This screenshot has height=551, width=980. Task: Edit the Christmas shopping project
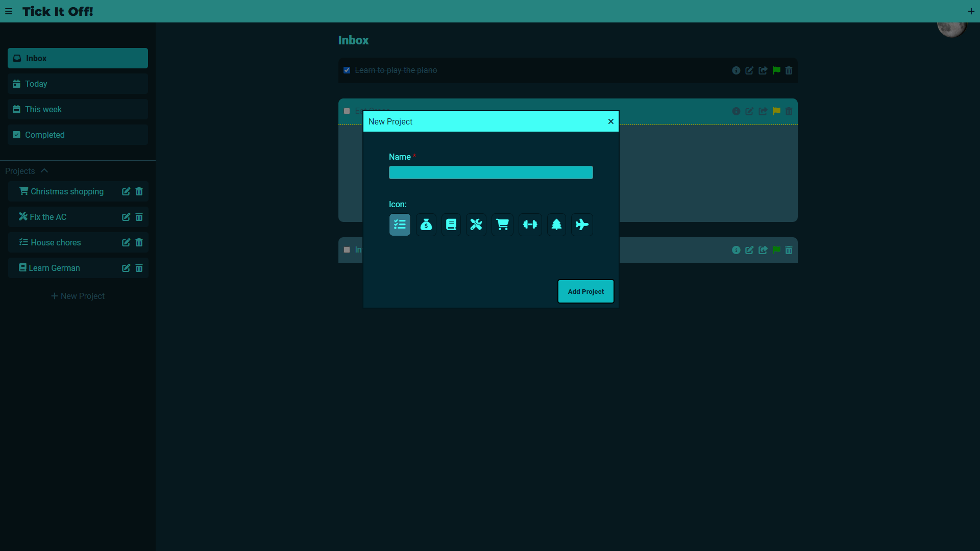click(x=126, y=191)
